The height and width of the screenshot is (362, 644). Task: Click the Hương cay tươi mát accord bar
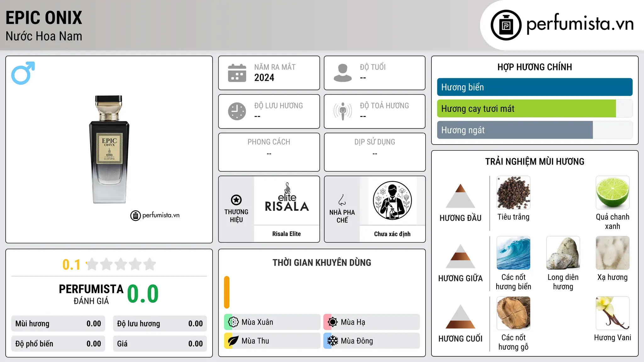pos(535,108)
